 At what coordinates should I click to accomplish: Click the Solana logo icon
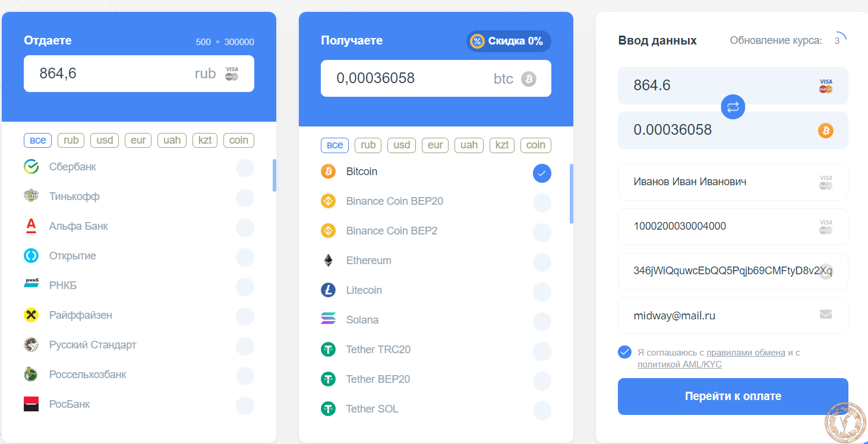[x=328, y=319]
